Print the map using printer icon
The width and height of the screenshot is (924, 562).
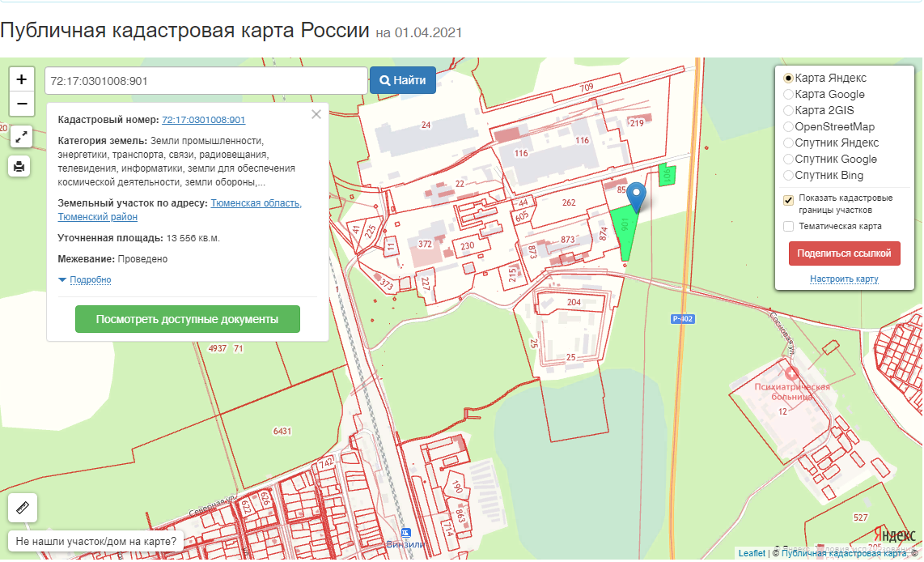point(19,166)
